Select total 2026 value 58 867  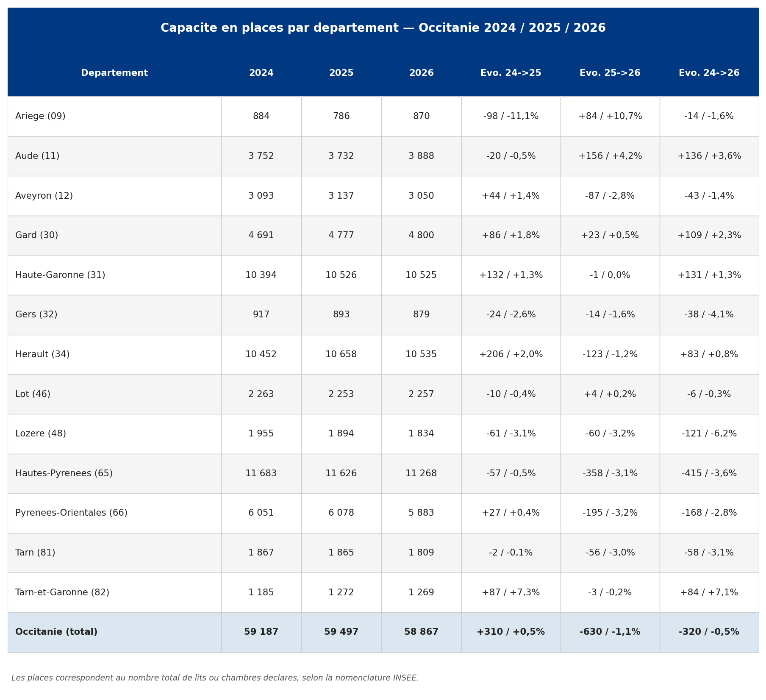pyautogui.click(x=421, y=632)
